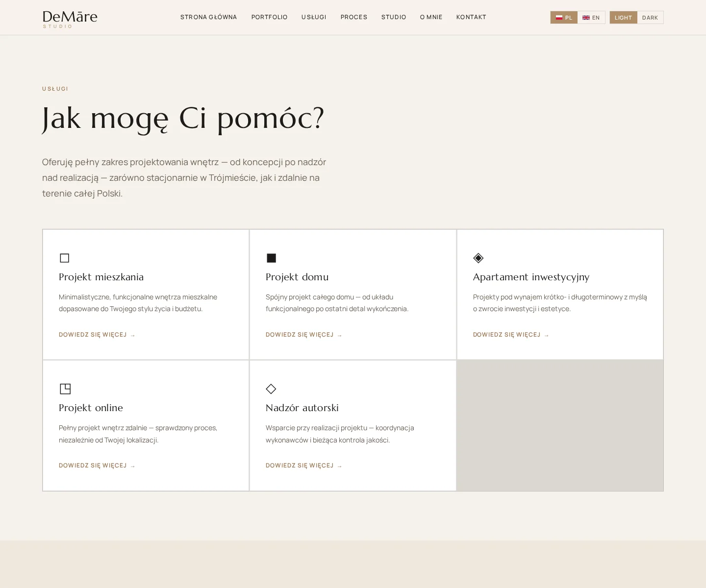Click the diamond icon above Apartament inwestycyjny
706x588 pixels.
click(x=478, y=258)
